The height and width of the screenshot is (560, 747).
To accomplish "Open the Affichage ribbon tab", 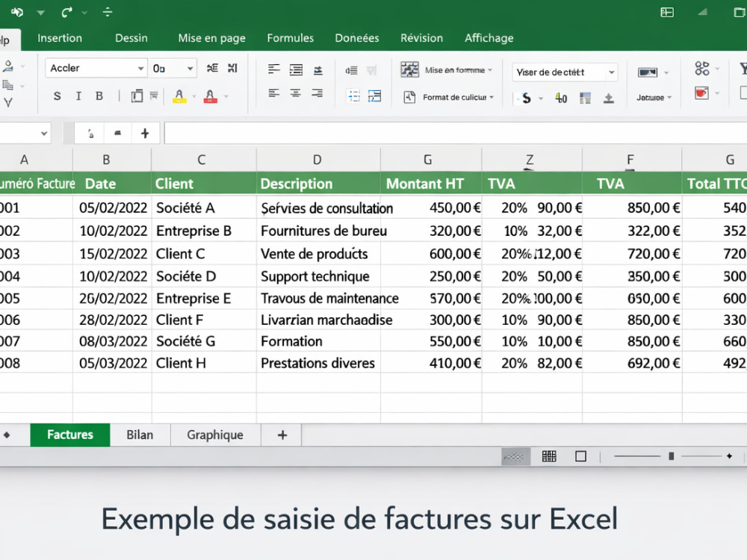I will (489, 38).
